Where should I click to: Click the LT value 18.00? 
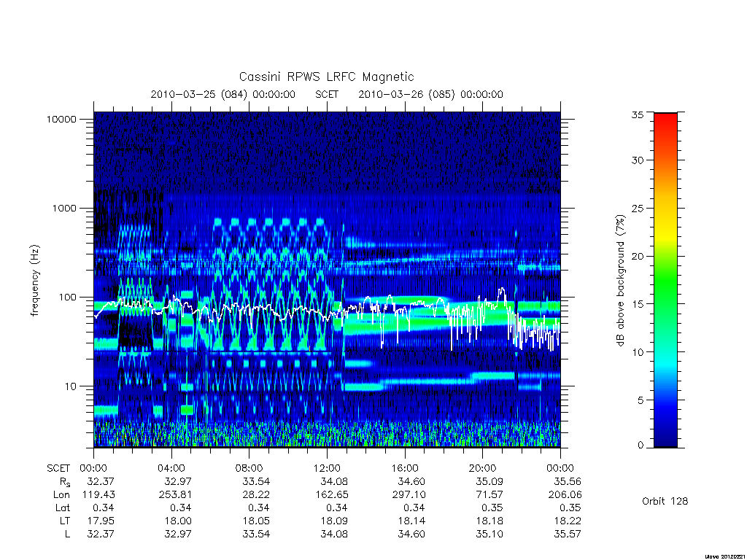(x=178, y=521)
